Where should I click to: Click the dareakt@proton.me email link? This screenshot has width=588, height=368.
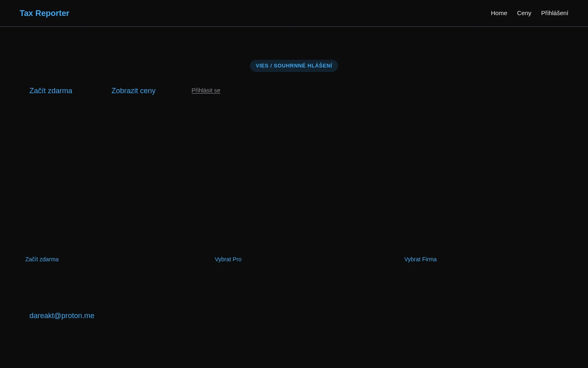[62, 316]
